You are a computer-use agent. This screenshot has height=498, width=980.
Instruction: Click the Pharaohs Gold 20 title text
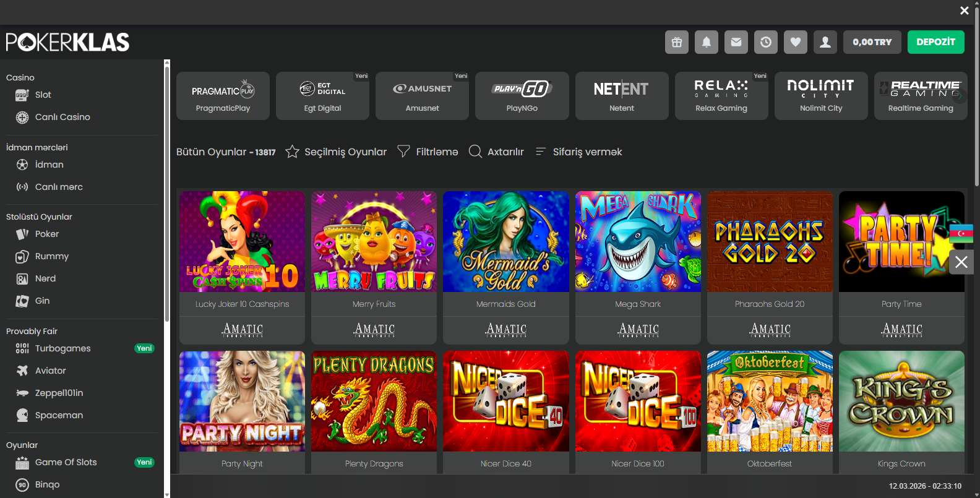pyautogui.click(x=770, y=304)
